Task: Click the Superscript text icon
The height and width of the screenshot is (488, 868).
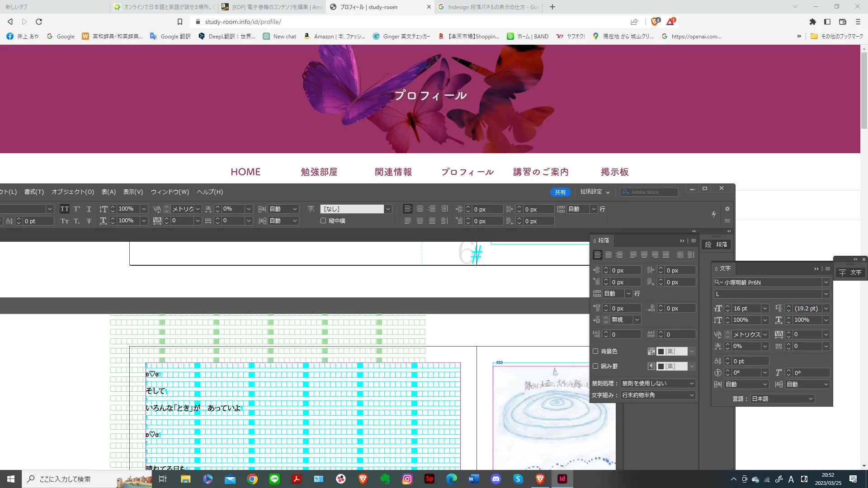Action: (77, 209)
